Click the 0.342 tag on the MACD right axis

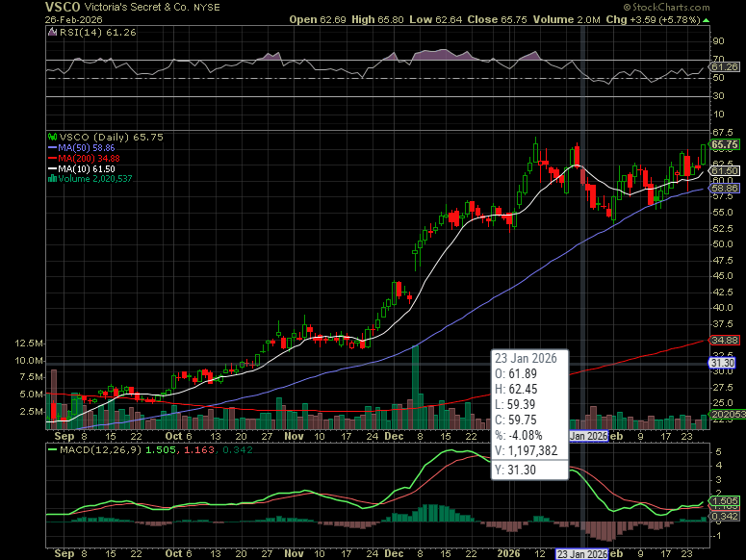(x=725, y=517)
